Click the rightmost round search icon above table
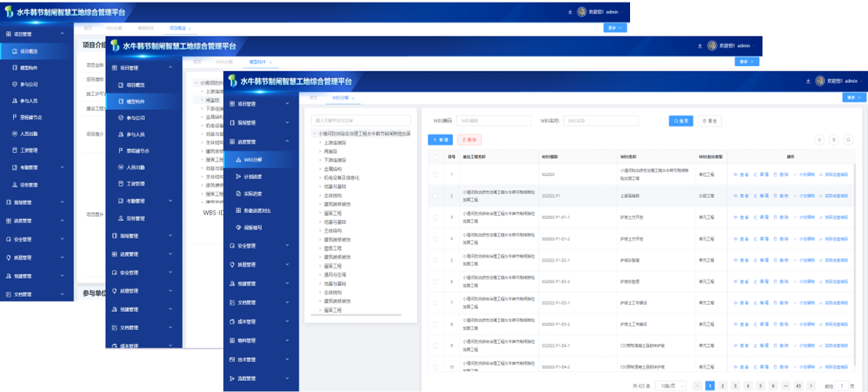Screen dimensions: 868x392 [849, 140]
